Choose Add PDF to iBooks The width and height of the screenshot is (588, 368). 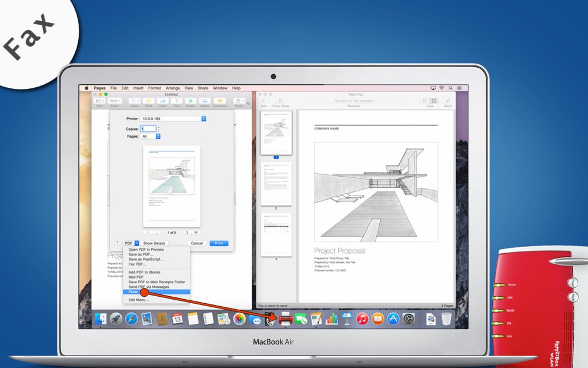156,272
